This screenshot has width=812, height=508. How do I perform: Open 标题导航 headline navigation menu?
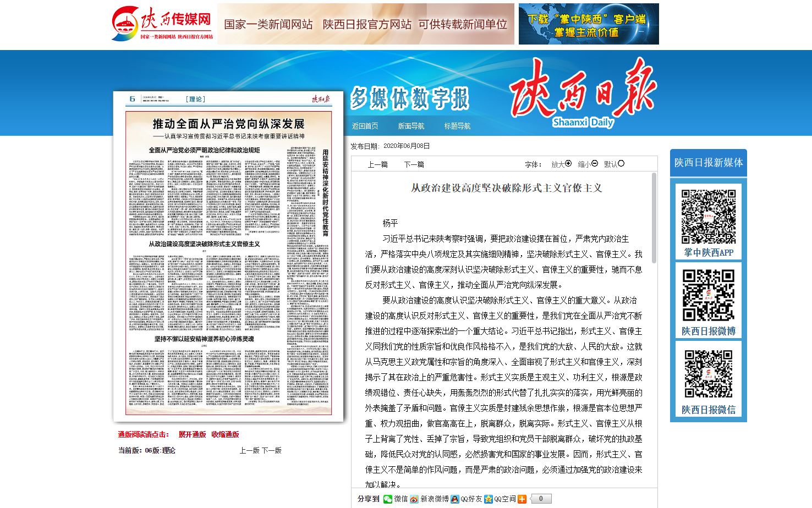click(457, 126)
